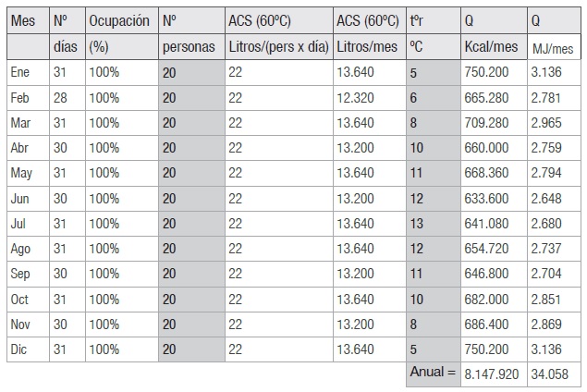Image resolution: width=587 pixels, height=392 pixels.
Task: Select the Abr row label
Action: click(19, 148)
